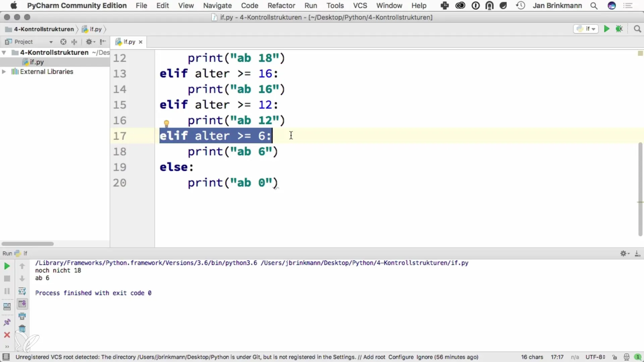Screen dimensions: 644x362
Task: Click Down the Stack Trace arrow
Action: coord(22,279)
